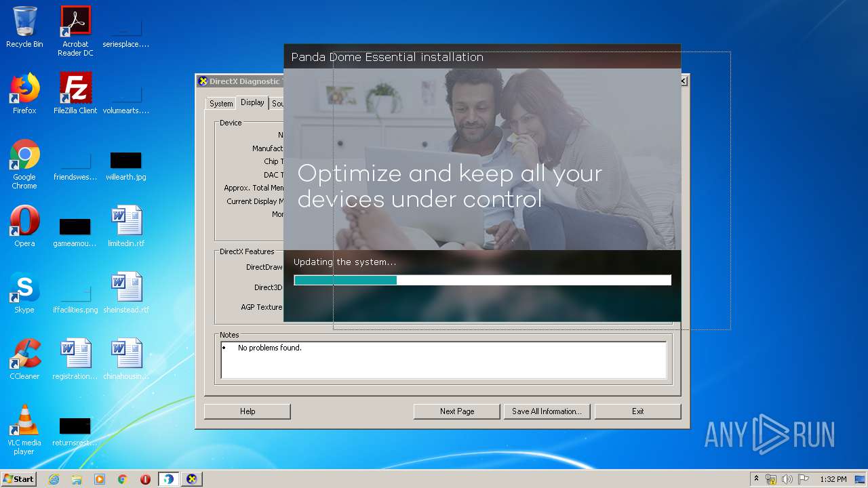Image resolution: width=868 pixels, height=488 pixels.
Task: Click the 'Optimize and keep all your devices' headline
Action: (450, 186)
